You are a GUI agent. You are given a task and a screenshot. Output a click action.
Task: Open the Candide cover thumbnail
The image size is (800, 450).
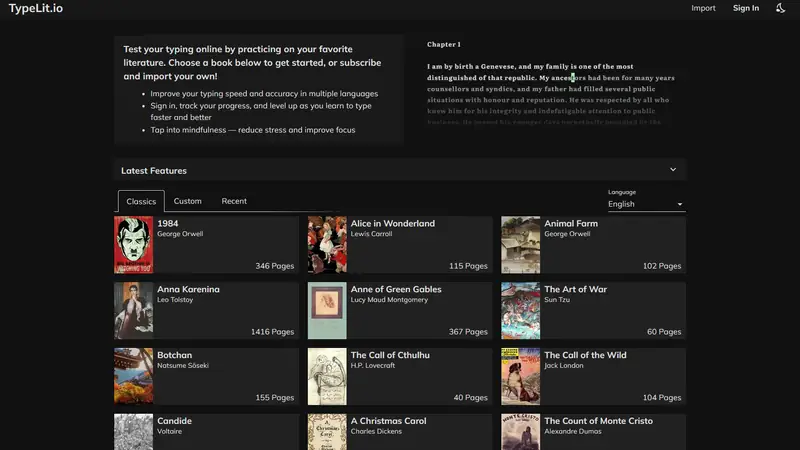pos(134,432)
